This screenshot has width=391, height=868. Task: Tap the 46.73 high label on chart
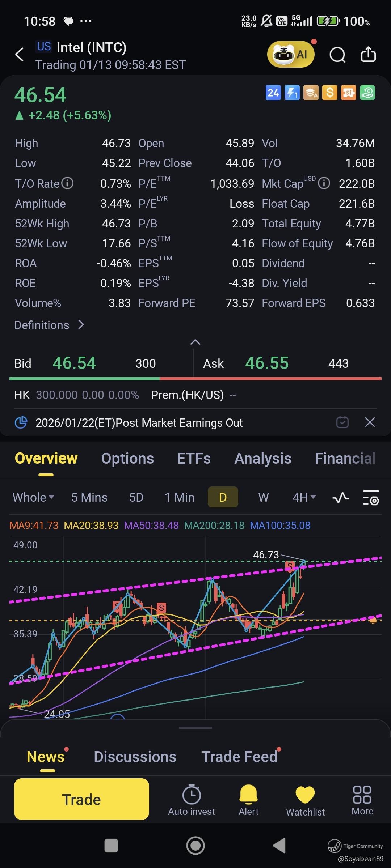pos(266,555)
